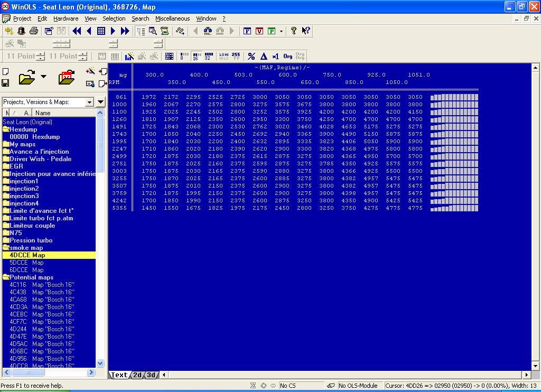541x392 pixels.
Task: Open the Selection menu
Action: coord(114,18)
